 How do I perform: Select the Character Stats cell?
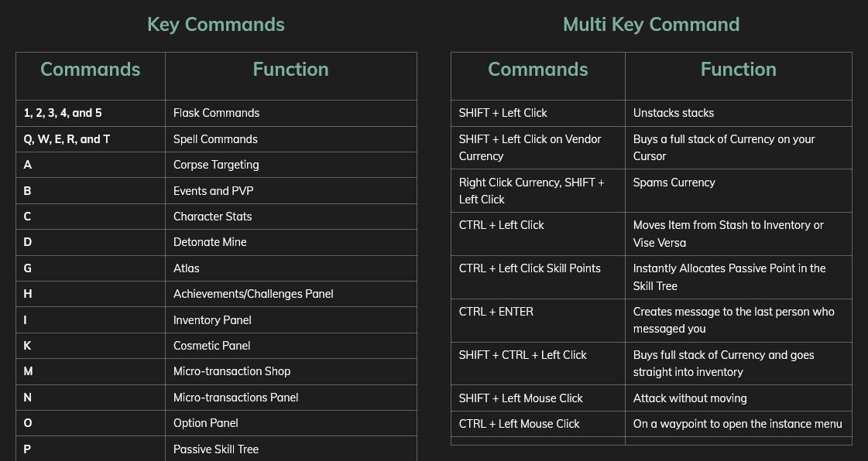click(290, 217)
